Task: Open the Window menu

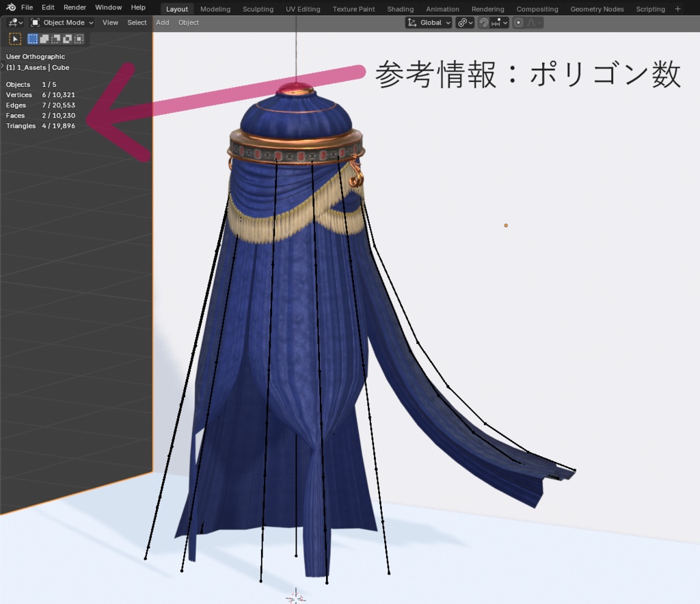Action: (x=108, y=7)
